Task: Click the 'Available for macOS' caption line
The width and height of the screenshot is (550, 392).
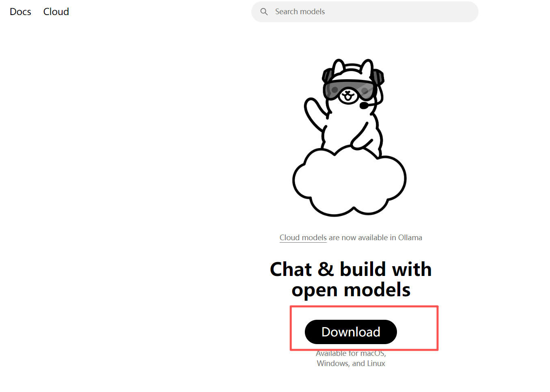Action: coord(351,353)
